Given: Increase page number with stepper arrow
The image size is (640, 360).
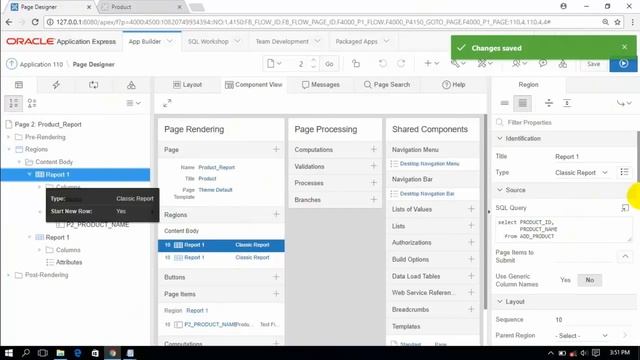Looking at the screenshot, I should click(313, 60).
